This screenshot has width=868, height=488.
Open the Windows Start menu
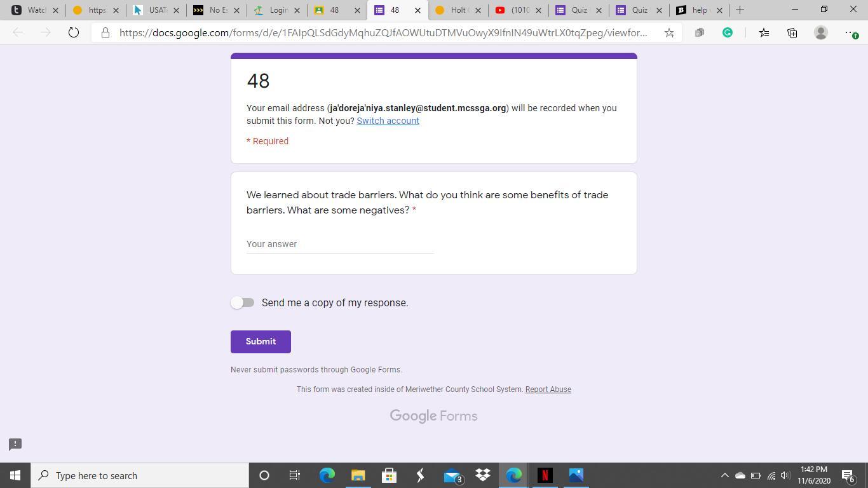[15, 475]
